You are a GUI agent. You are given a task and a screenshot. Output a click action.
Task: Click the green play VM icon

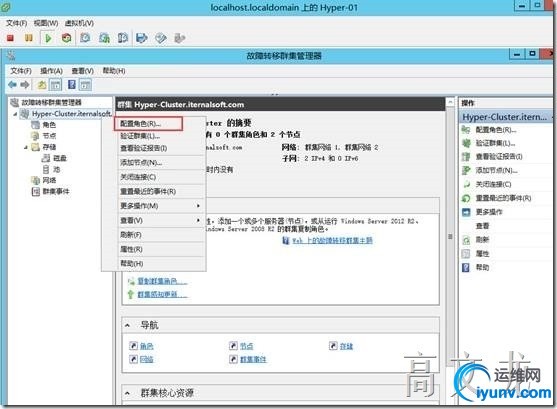tap(48, 38)
